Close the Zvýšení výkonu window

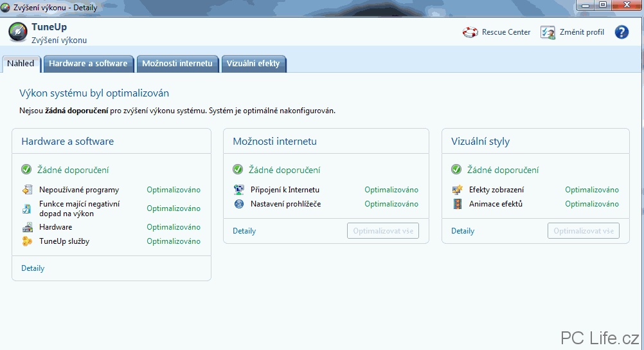click(x=627, y=5)
